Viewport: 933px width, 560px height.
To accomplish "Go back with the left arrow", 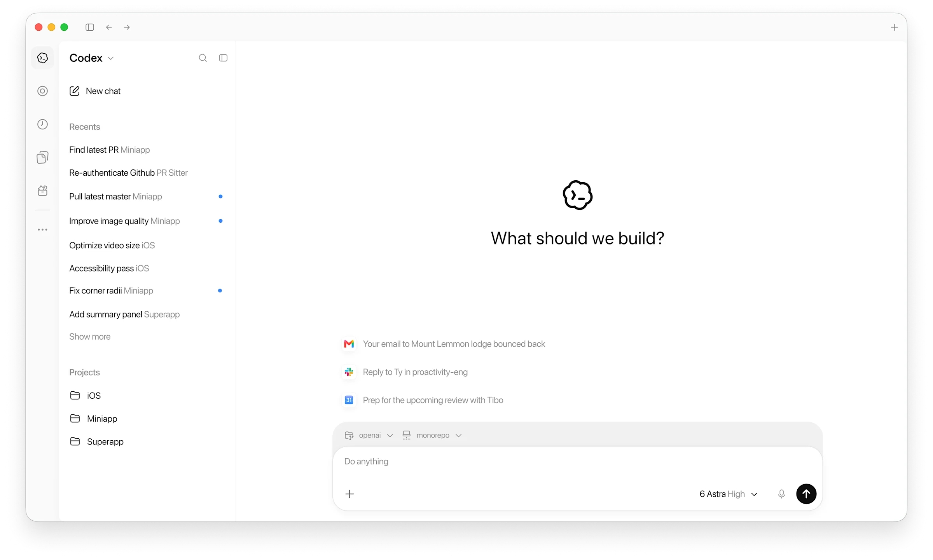I will tap(109, 27).
